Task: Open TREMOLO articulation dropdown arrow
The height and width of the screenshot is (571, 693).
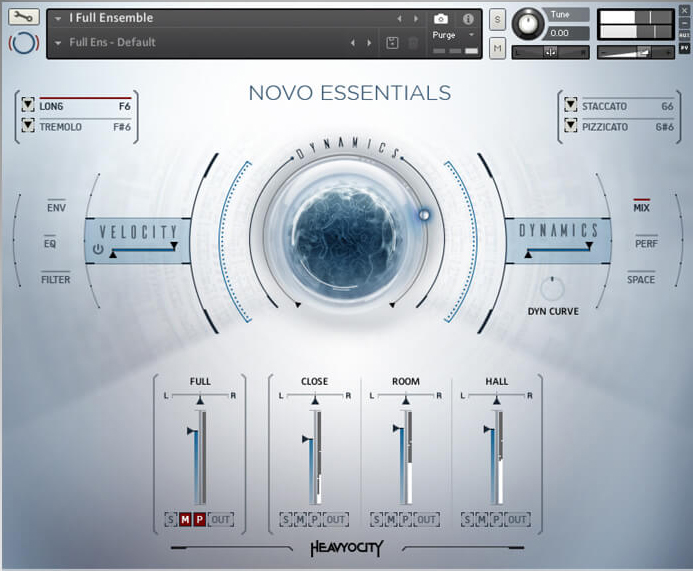Action: pyautogui.click(x=28, y=126)
